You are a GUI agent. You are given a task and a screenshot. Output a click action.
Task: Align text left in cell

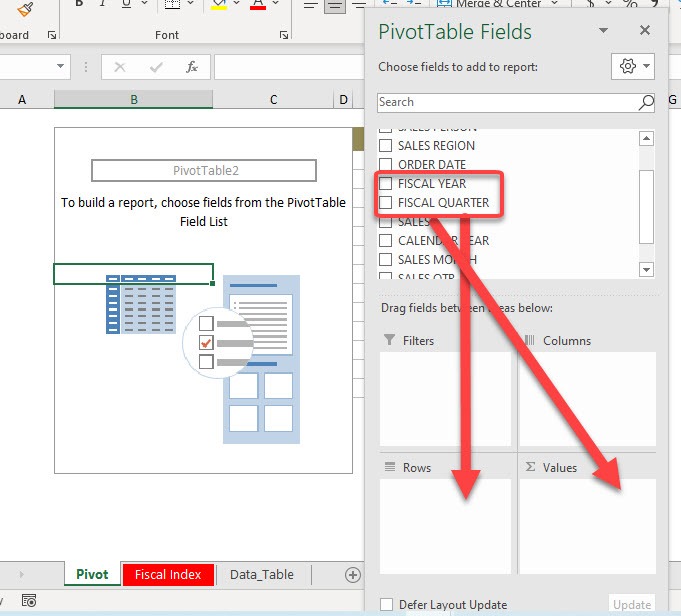tap(311, 5)
